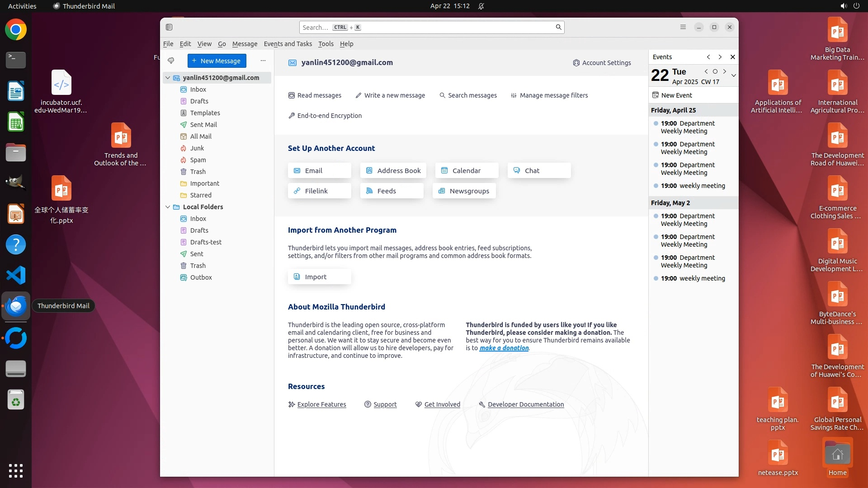
Task: Click the New Message button
Action: 217,61
